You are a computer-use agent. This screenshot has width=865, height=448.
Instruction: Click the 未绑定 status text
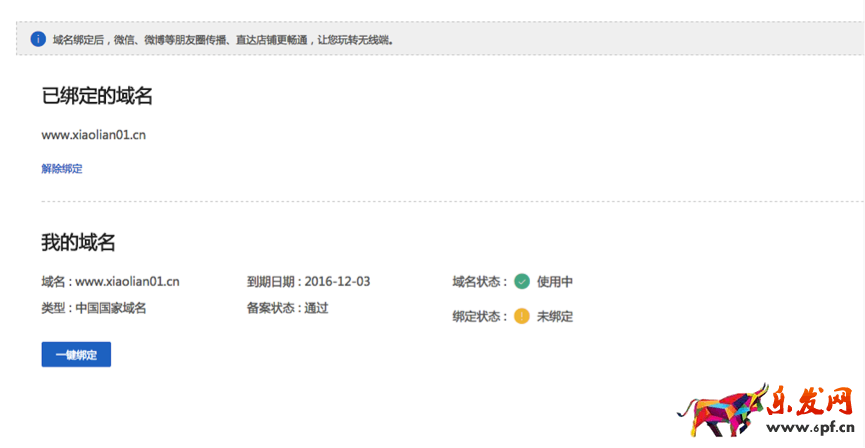(x=554, y=317)
